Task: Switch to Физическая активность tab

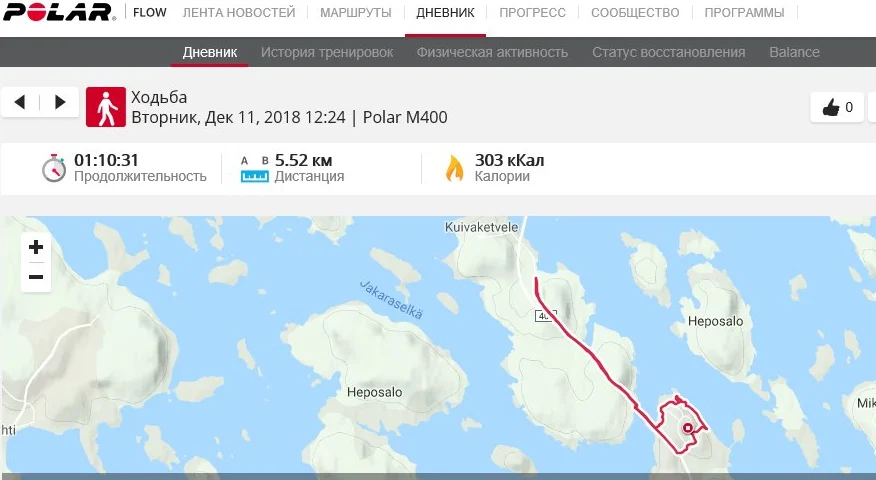Action: (x=492, y=52)
